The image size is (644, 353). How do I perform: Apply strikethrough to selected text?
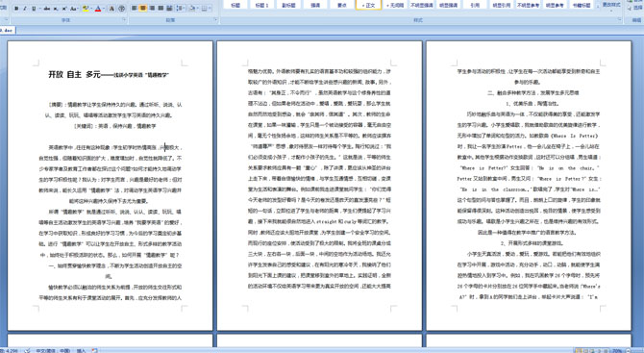click(47, 9)
